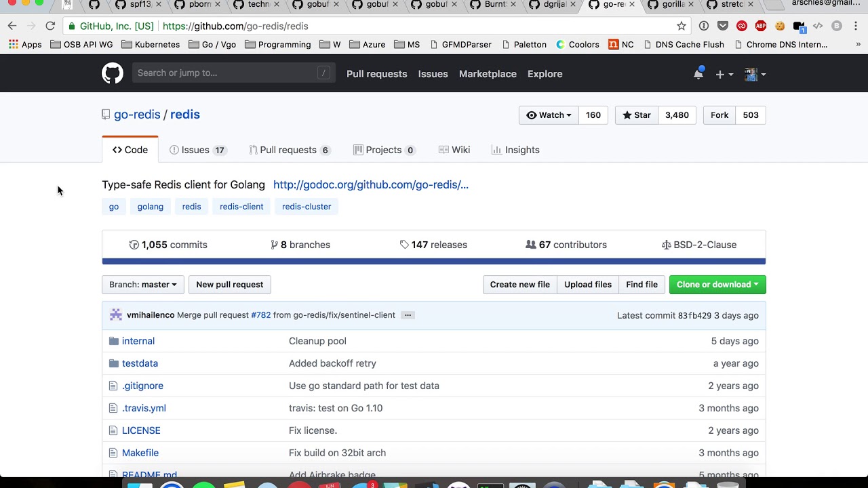Click Issues in the top header navigation
The height and width of the screenshot is (488, 868).
tap(433, 74)
